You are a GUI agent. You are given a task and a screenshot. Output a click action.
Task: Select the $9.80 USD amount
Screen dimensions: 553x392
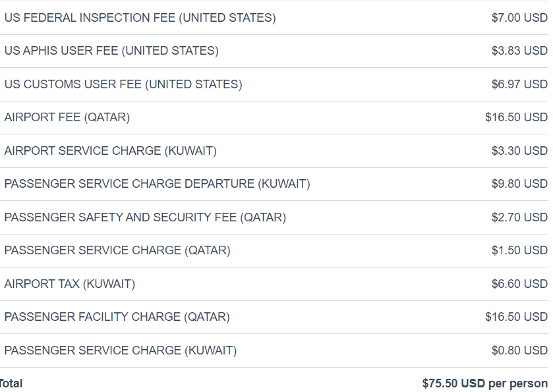(x=519, y=184)
